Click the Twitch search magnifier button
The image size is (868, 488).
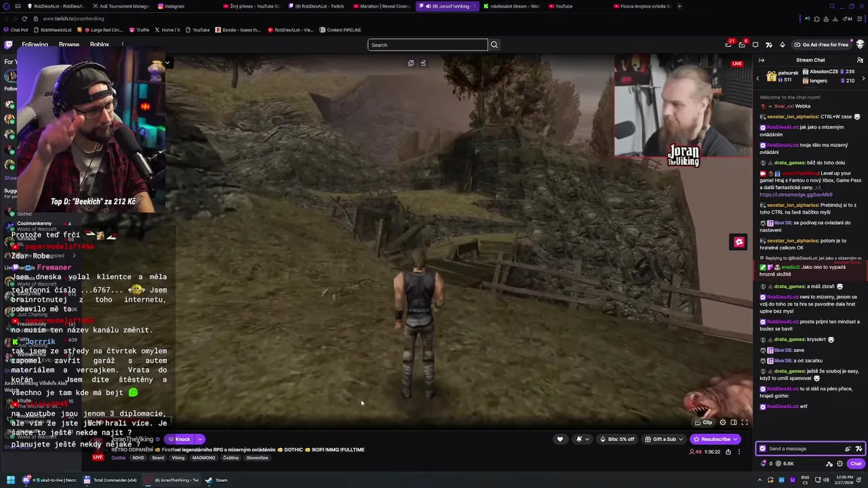coord(494,45)
